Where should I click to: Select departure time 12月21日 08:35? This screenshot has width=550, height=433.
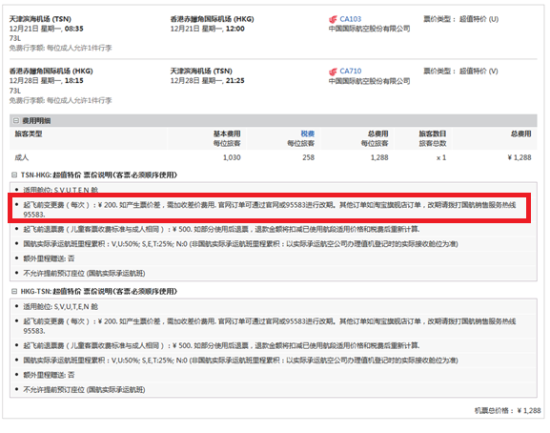pos(46,29)
